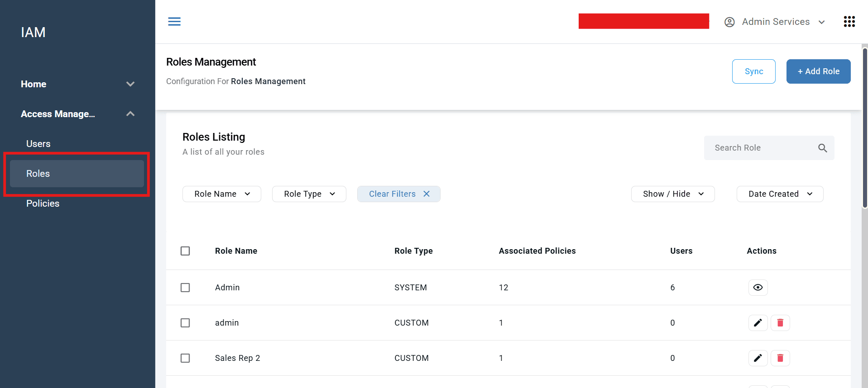View the Admin SYSTEM role details
The height and width of the screenshot is (388, 868).
tap(758, 288)
